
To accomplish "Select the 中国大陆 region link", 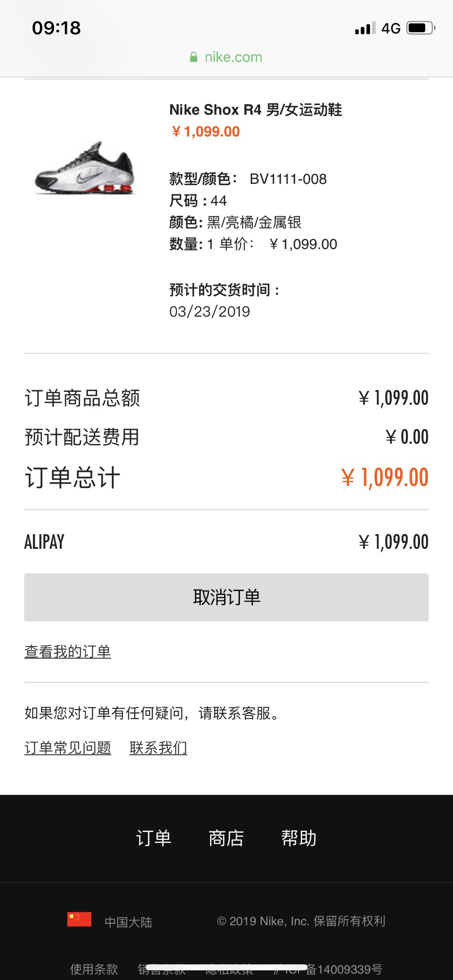I will pyautogui.click(x=128, y=922).
